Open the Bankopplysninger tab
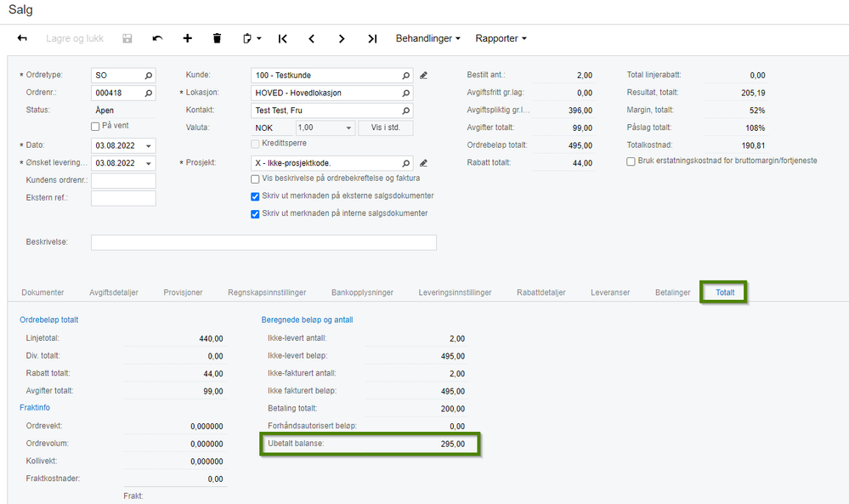 [362, 292]
